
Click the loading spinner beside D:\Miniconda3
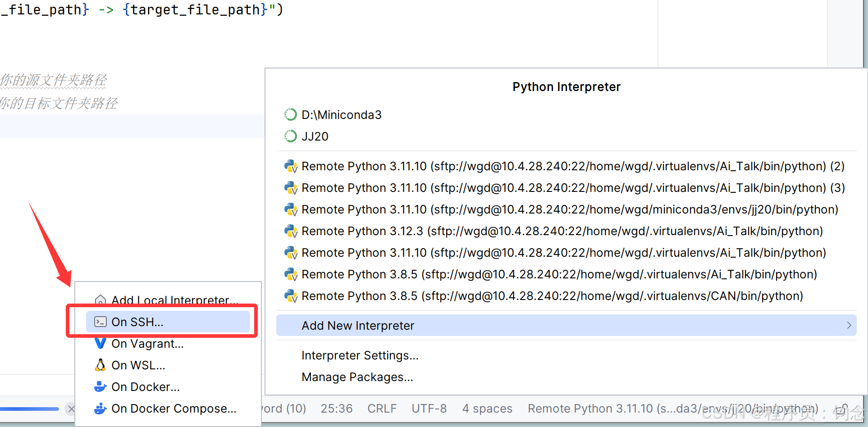[x=290, y=114]
